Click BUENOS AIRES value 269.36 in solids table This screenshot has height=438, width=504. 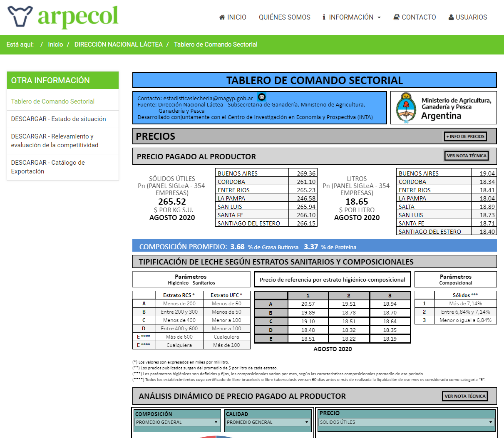coord(306,173)
